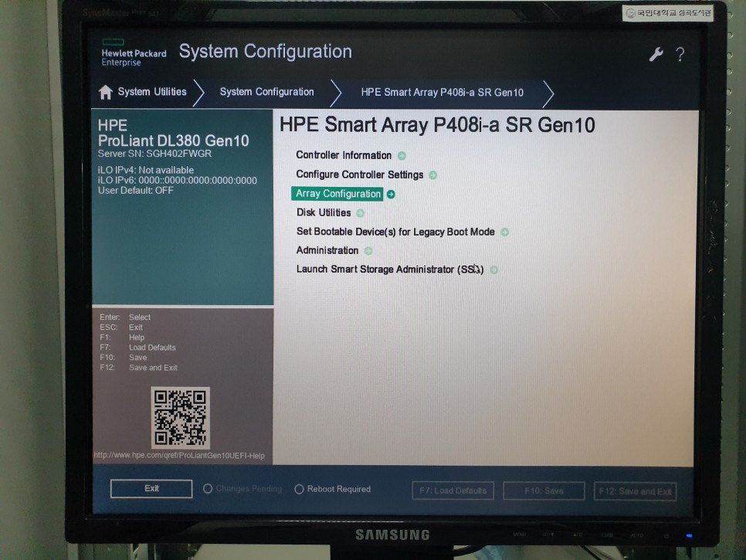Open the hpe.com ProLiantGen10UEFI-Help URL
Screen dimensions: 746x560
[179, 455]
